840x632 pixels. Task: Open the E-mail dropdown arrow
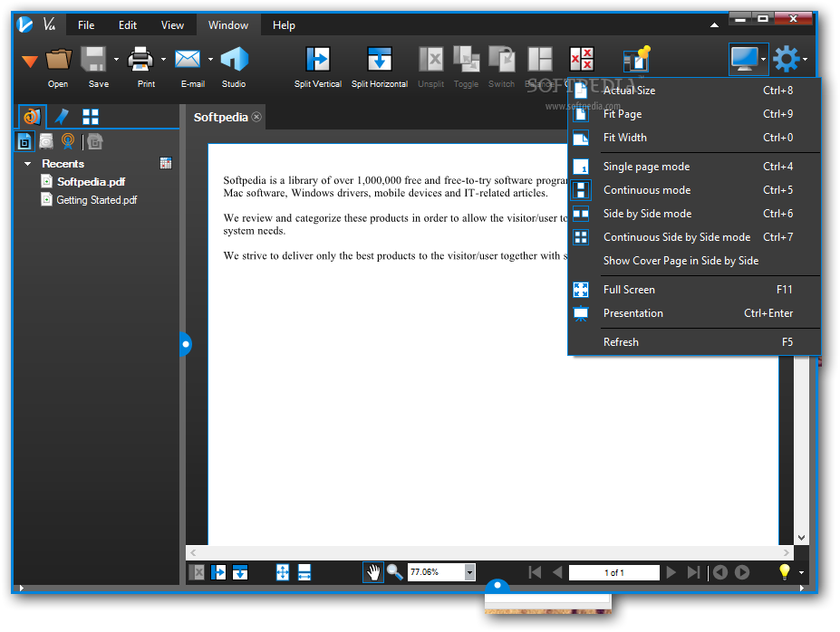click(x=210, y=60)
